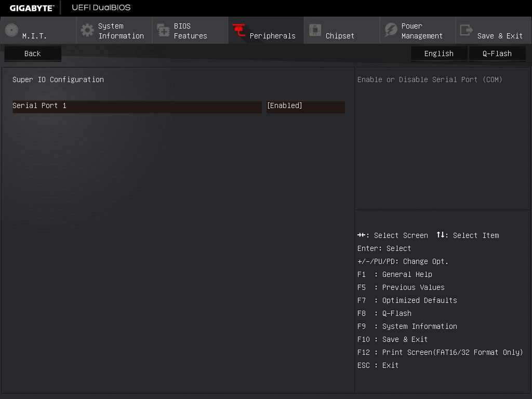
Task: Go to the BIOS Features tab
Action: (x=190, y=31)
